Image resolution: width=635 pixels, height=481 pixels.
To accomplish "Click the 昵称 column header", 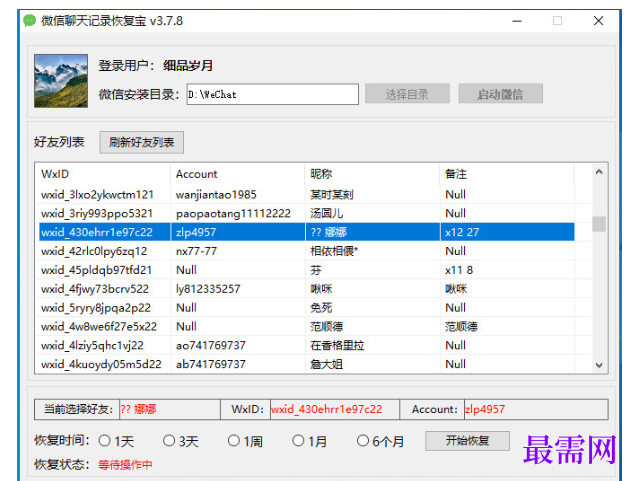I will 373,174.
